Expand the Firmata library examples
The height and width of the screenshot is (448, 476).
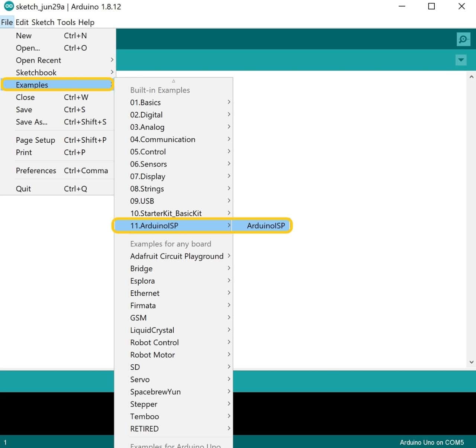coord(174,306)
